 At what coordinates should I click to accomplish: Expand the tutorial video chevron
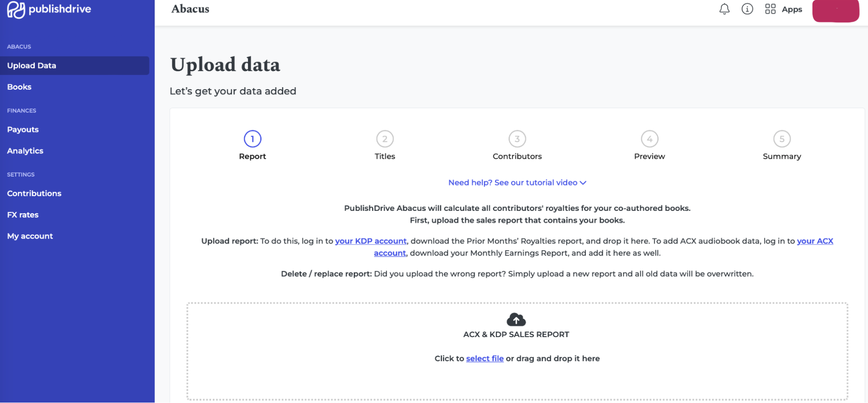583,183
